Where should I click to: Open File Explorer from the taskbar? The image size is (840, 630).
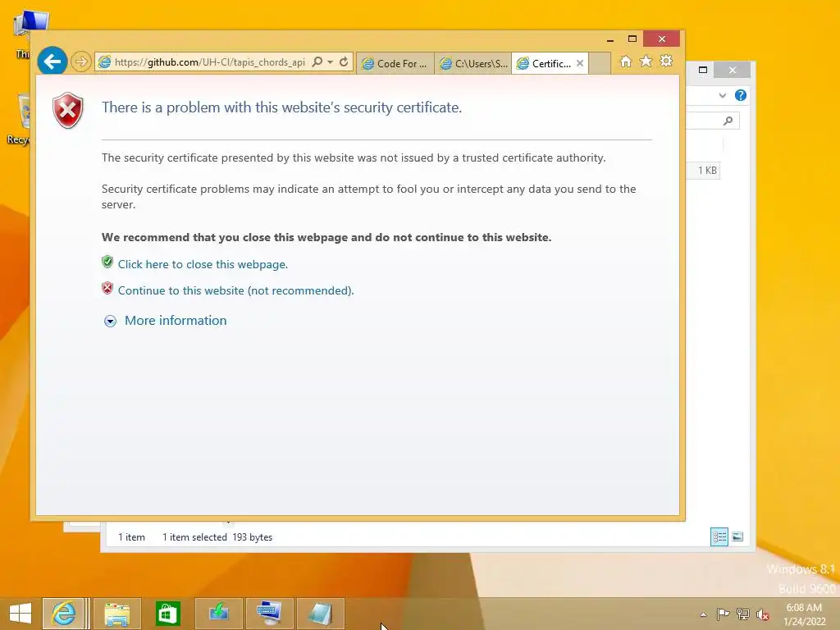[116, 614]
